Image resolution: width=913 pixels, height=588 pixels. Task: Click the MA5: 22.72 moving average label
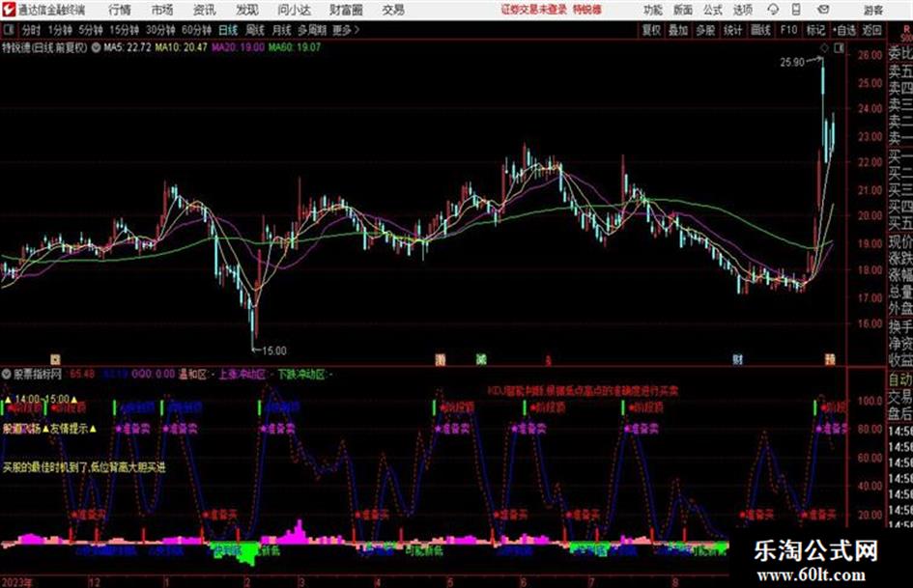pyautogui.click(x=128, y=47)
